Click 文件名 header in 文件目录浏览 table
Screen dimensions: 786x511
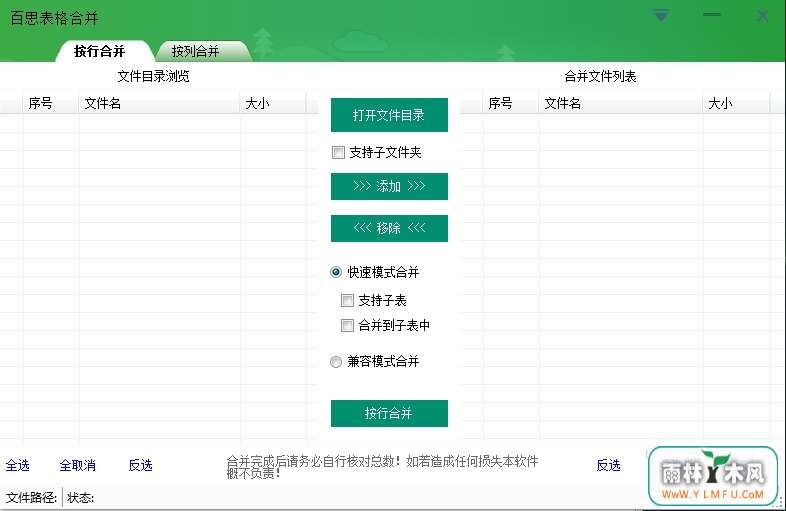(x=159, y=103)
